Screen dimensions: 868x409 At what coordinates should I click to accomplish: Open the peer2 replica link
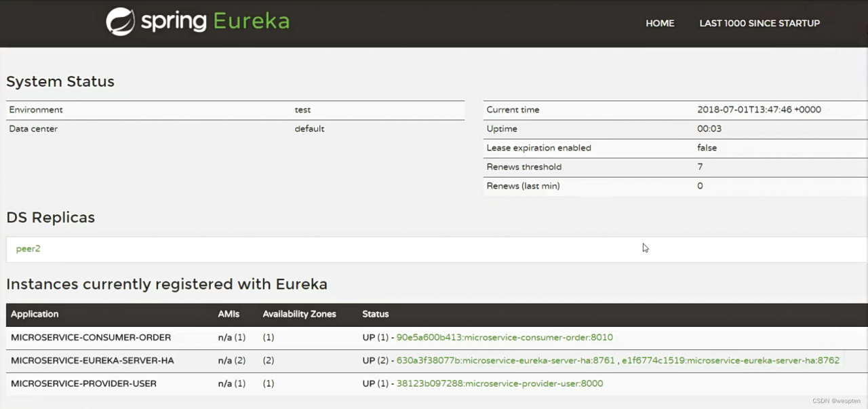28,249
